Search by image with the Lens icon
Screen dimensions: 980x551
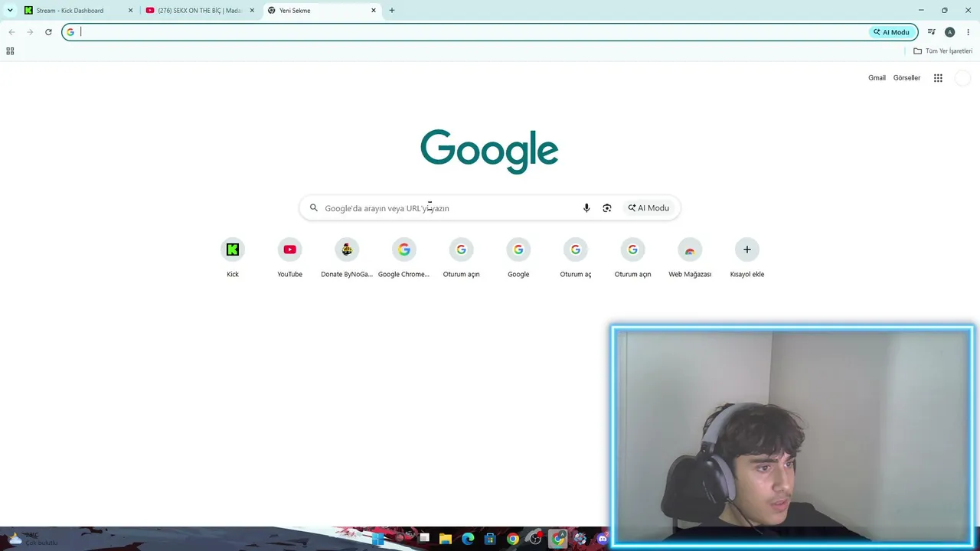click(607, 208)
